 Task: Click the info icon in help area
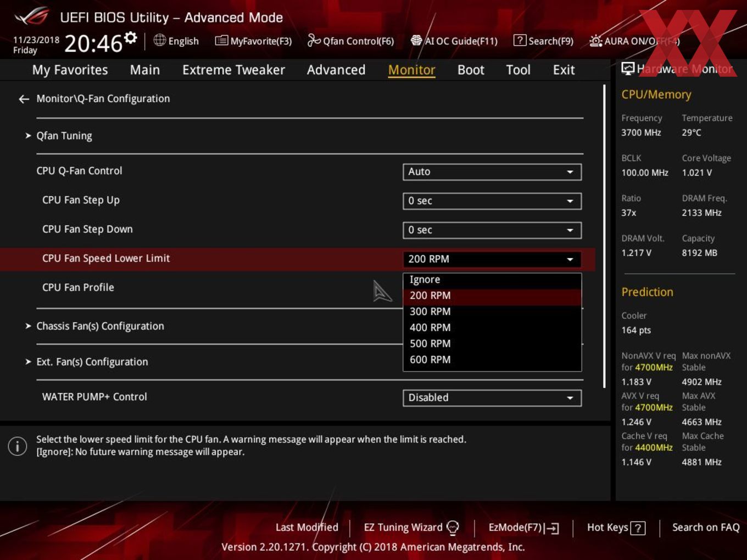coord(18,446)
